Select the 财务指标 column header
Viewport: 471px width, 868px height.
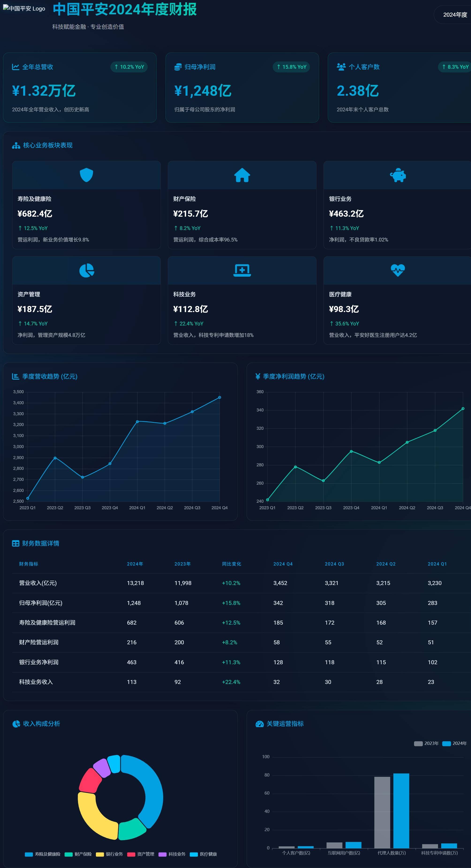coord(29,564)
